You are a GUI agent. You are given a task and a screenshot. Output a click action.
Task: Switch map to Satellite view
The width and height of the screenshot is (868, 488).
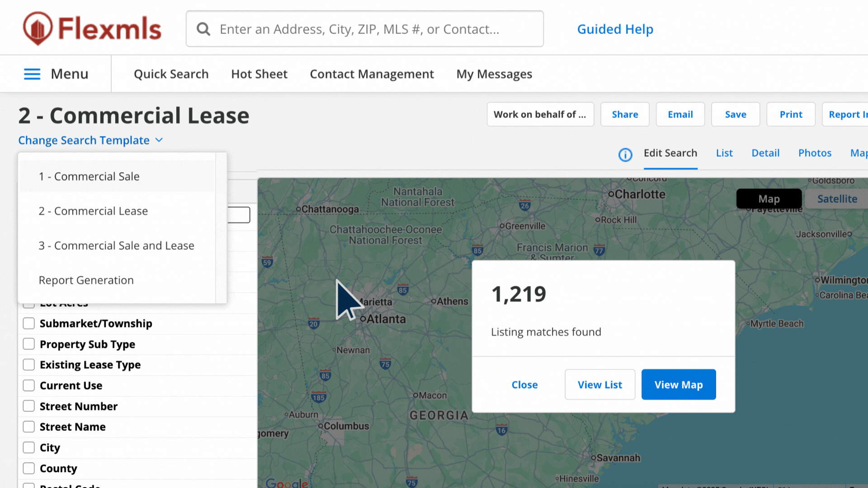[x=837, y=199]
